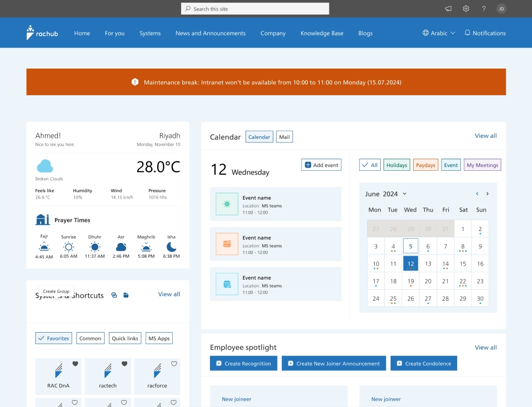Click the Add event button

(x=322, y=165)
